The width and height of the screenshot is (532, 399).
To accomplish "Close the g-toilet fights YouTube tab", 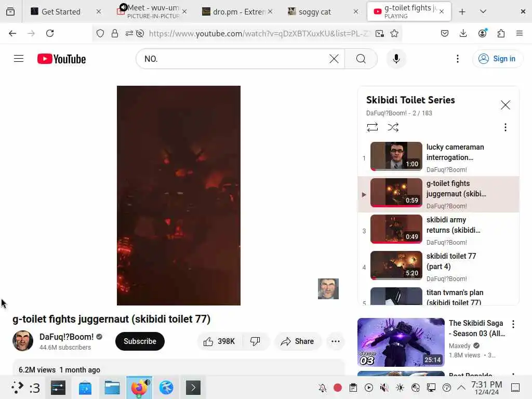I will (442, 11).
